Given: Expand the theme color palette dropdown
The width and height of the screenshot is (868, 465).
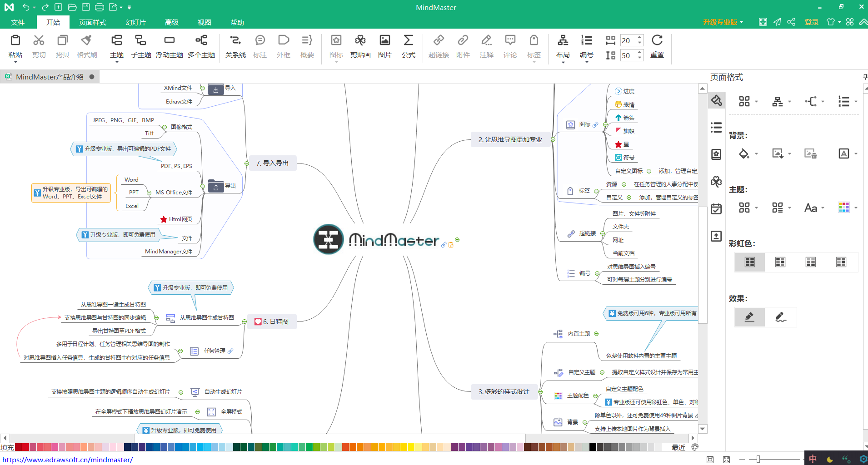Looking at the screenshot, I should (856, 208).
